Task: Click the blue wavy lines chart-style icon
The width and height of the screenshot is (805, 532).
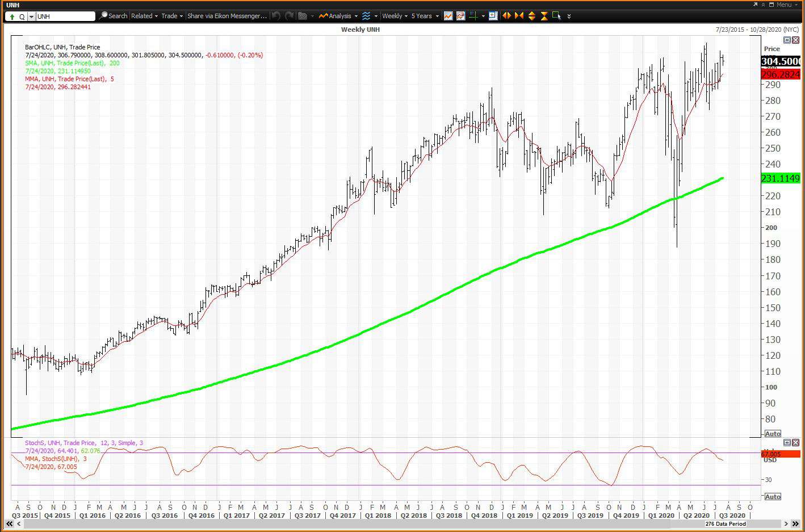Action: pos(366,16)
